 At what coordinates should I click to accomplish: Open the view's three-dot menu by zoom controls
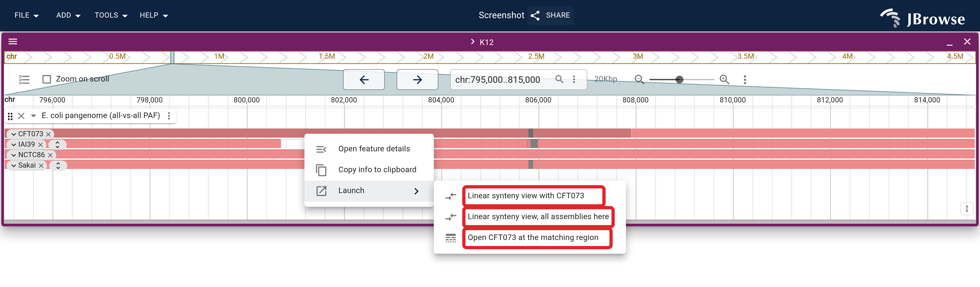click(745, 79)
